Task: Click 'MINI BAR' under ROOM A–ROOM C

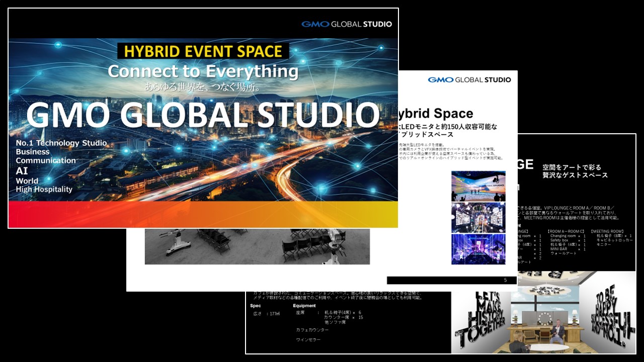Action: pyautogui.click(x=559, y=249)
